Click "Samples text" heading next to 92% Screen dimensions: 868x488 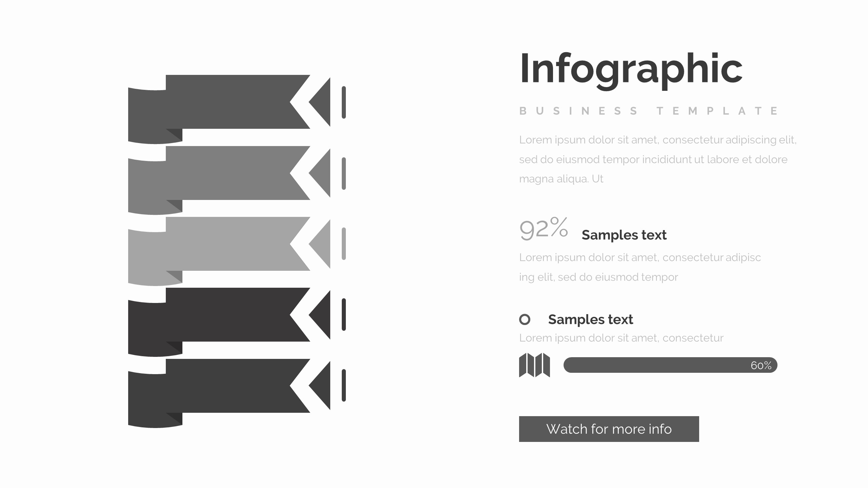[624, 235]
